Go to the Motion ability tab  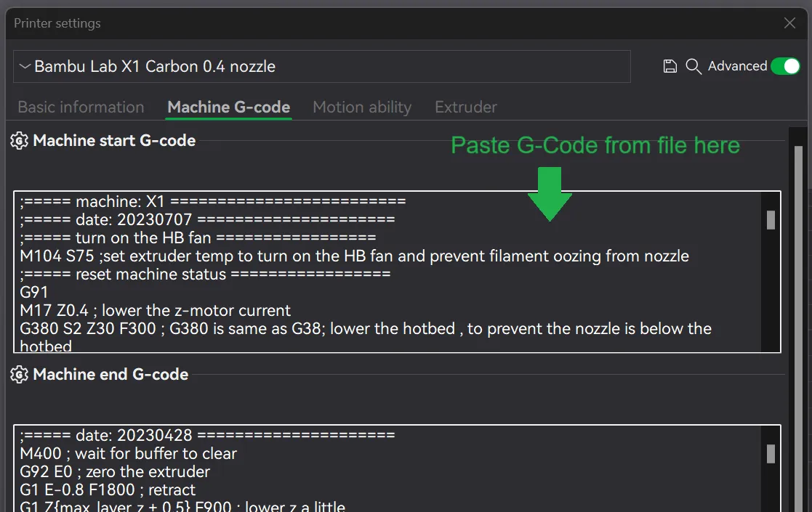(x=362, y=107)
